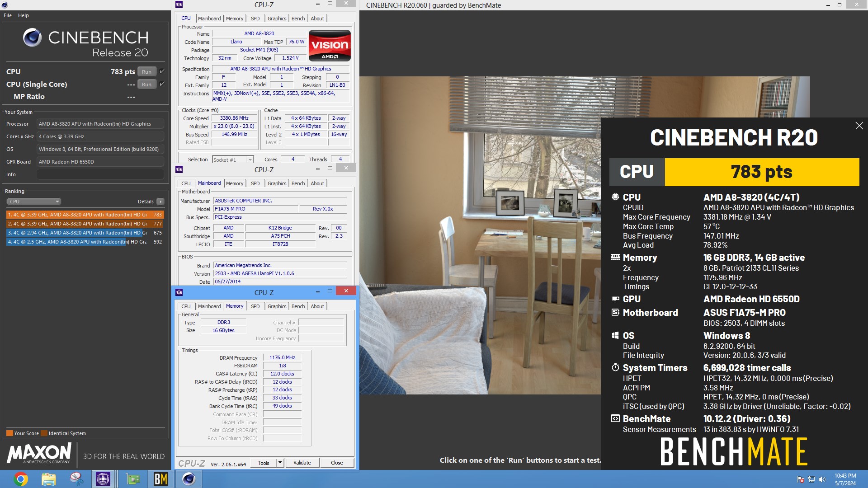
Task: Switch to CPU-Z via its taskbar icon
Action: click(103, 479)
